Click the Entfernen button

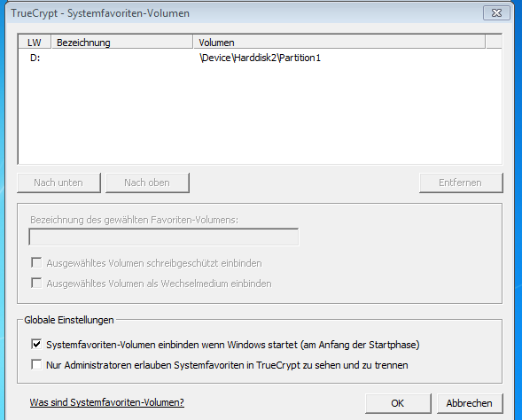pyautogui.click(x=461, y=183)
